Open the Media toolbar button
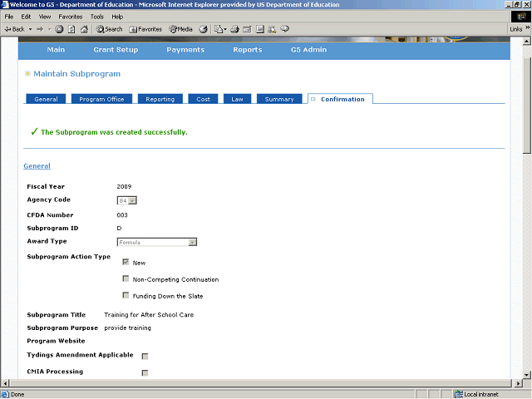Image resolution: width=532 pixels, height=399 pixels. click(181, 29)
